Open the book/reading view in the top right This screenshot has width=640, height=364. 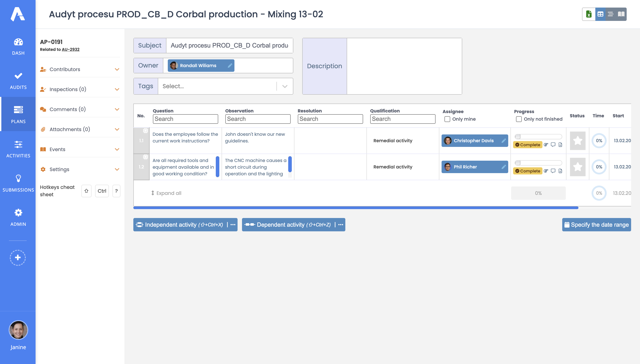[x=621, y=14]
